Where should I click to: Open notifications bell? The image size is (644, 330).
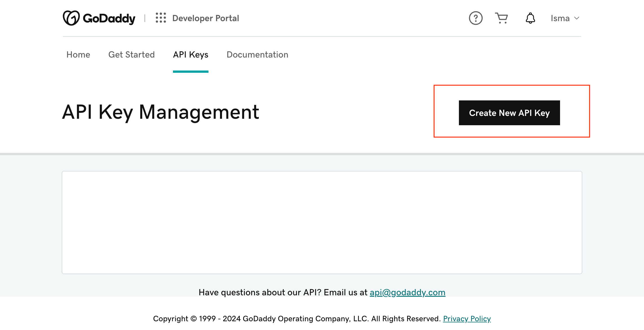coord(530,18)
